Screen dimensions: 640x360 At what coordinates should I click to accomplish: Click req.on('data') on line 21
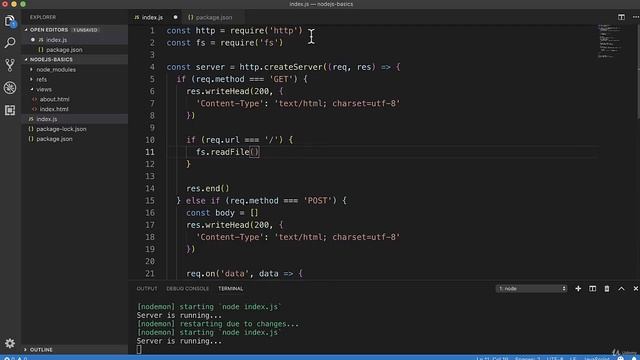point(244,273)
